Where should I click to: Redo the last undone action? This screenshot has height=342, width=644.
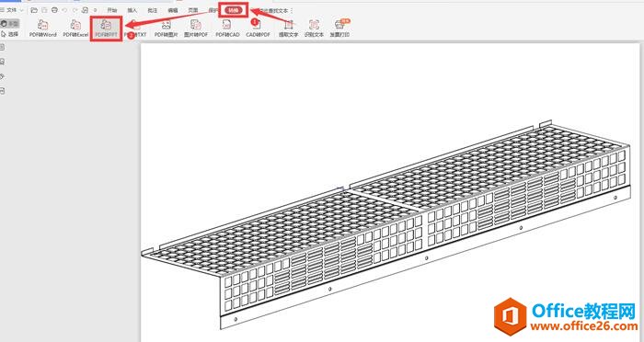(75, 10)
